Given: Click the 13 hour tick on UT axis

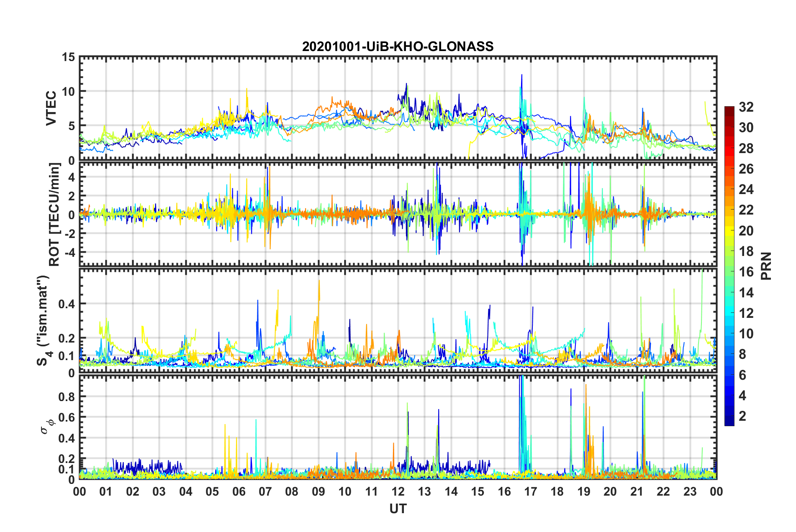Looking at the screenshot, I should (424, 491).
